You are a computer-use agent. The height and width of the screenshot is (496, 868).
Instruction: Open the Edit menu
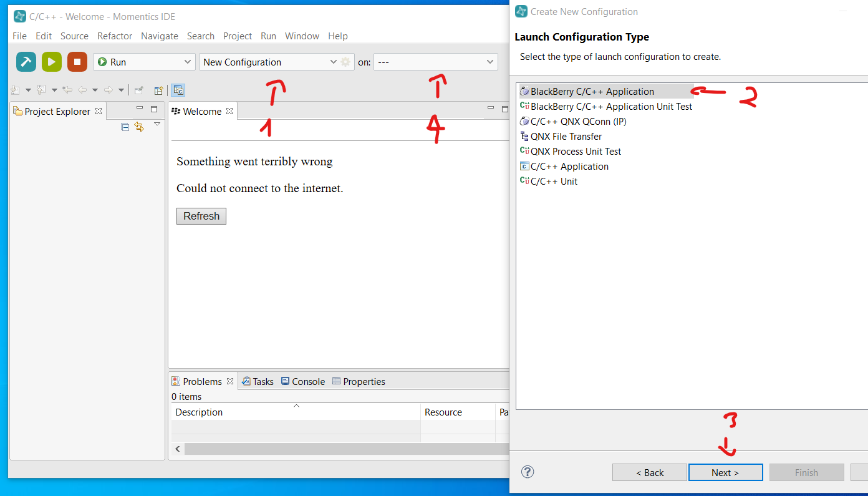pos(44,36)
